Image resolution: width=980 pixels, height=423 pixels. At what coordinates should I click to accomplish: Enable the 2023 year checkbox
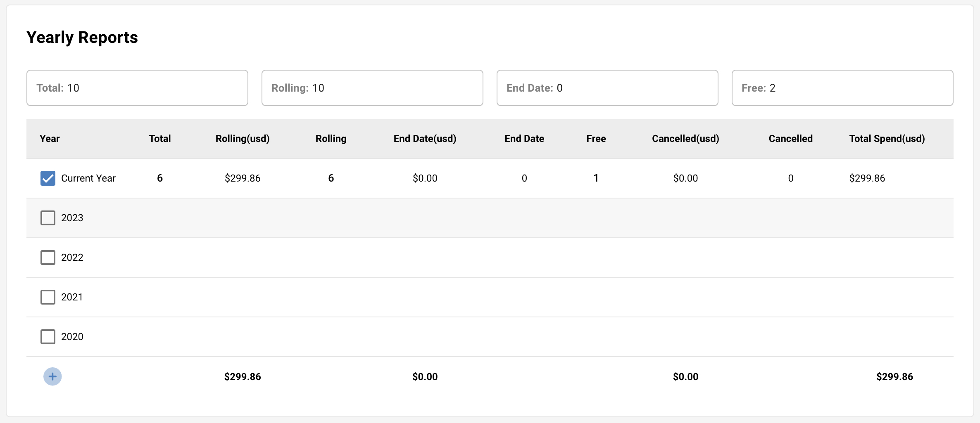point(48,218)
